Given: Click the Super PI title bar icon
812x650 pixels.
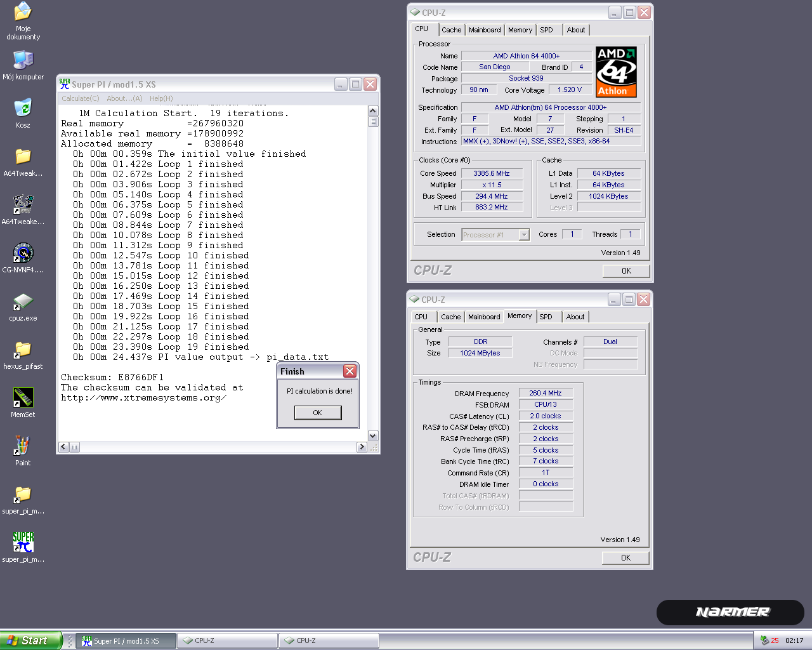Looking at the screenshot, I should coord(64,84).
